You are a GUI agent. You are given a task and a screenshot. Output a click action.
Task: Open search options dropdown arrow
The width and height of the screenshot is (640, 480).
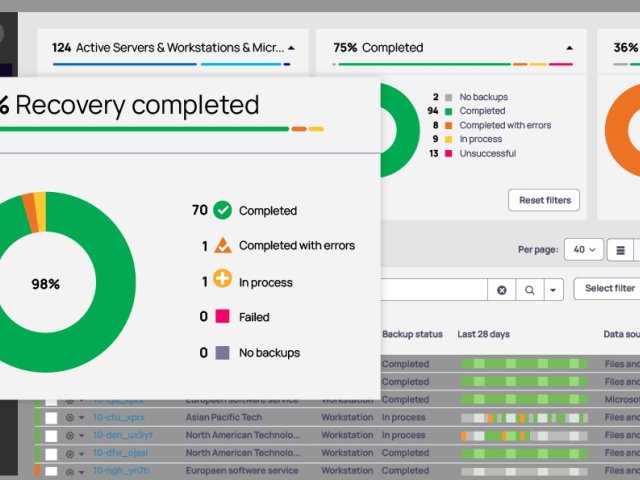pos(553,290)
